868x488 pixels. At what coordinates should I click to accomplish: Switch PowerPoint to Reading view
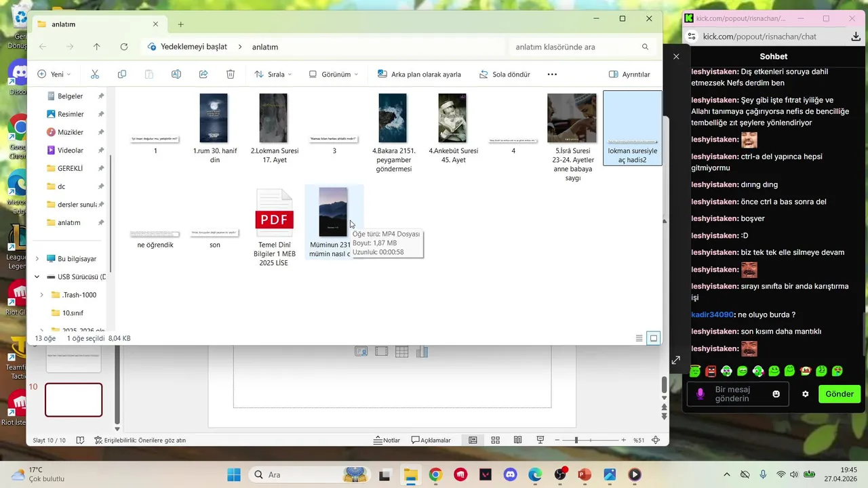click(x=518, y=441)
